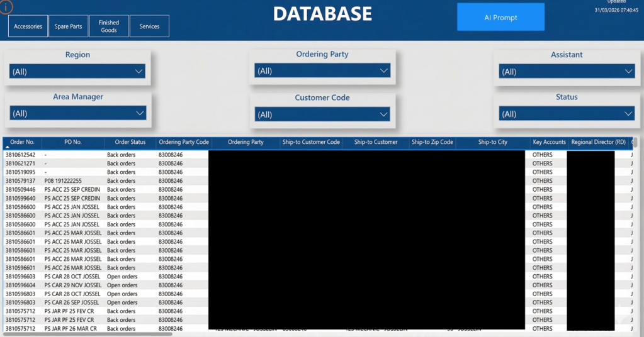Select order number 3810519095
644x337 pixels.
point(21,172)
